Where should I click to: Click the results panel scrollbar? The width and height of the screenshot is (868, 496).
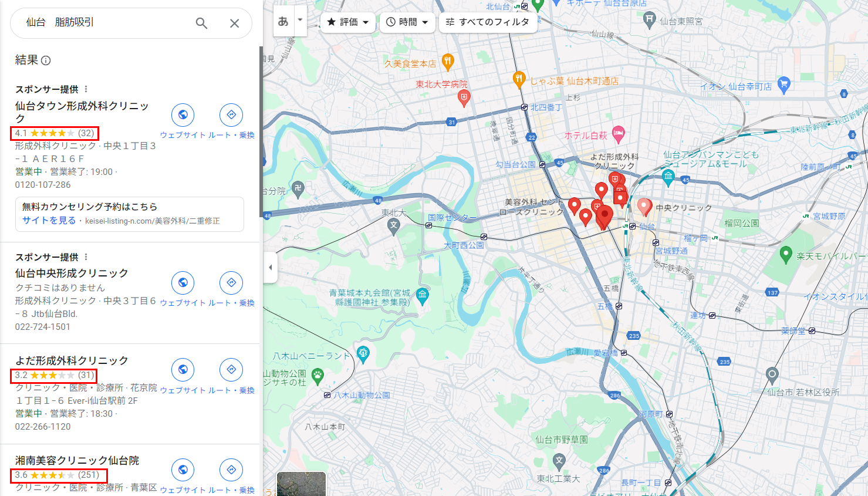click(261, 132)
